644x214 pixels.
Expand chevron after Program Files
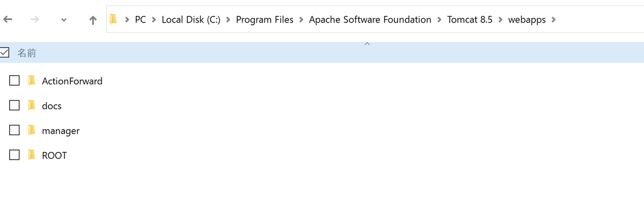pos(302,20)
